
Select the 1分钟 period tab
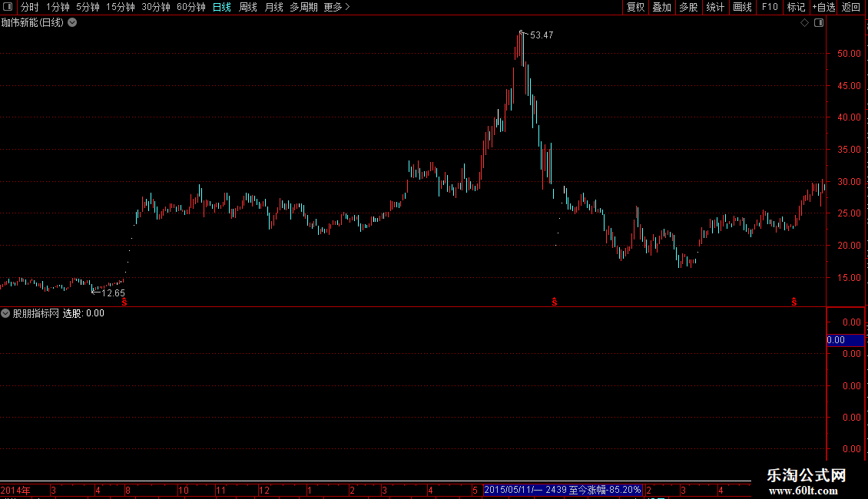pyautogui.click(x=58, y=7)
